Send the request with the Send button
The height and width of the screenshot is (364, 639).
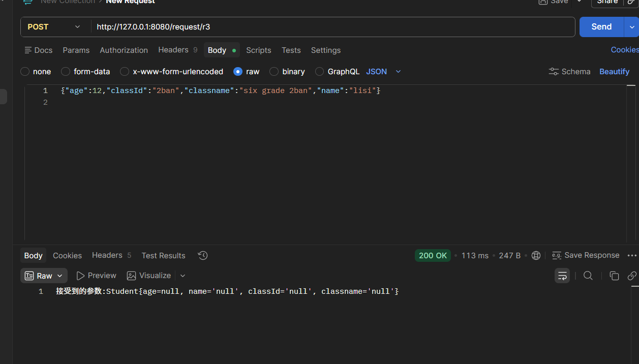(601, 27)
